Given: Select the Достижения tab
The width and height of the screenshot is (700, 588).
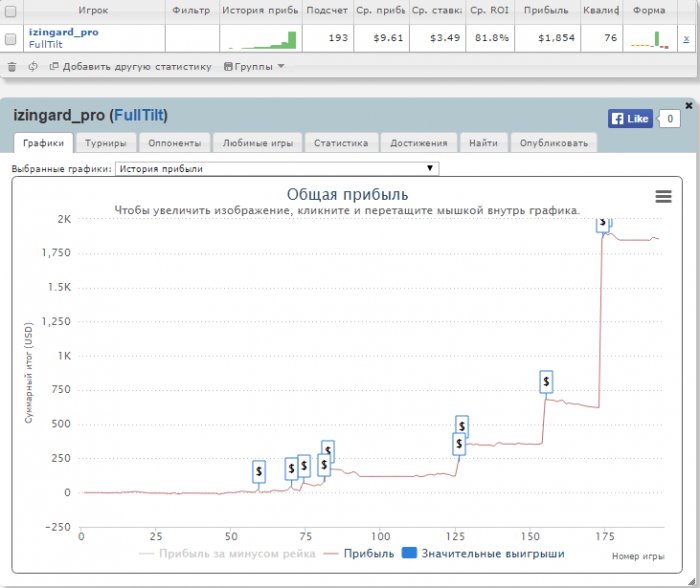Looking at the screenshot, I should tap(419, 143).
